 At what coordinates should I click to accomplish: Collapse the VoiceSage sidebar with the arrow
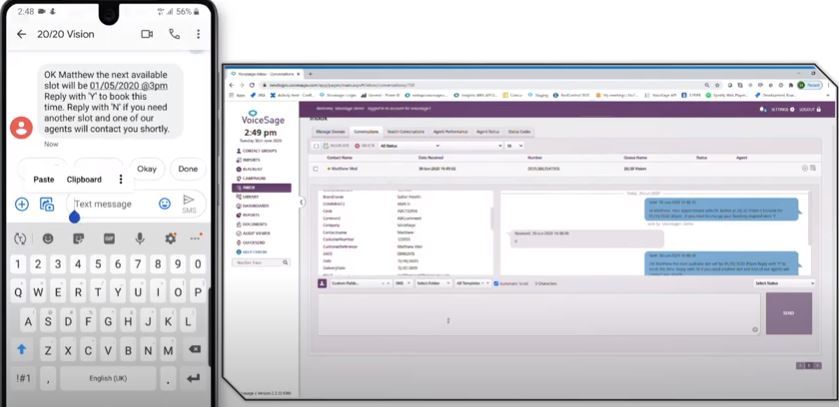[302, 202]
